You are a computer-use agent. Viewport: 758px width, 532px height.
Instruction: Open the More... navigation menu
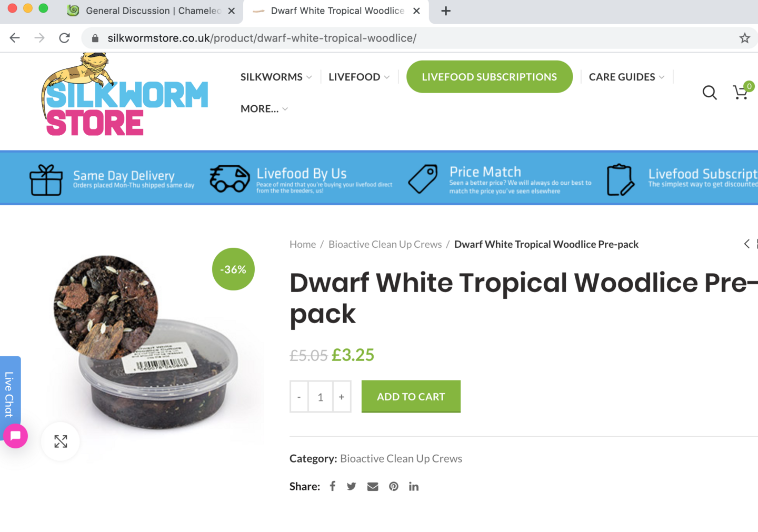(x=264, y=108)
